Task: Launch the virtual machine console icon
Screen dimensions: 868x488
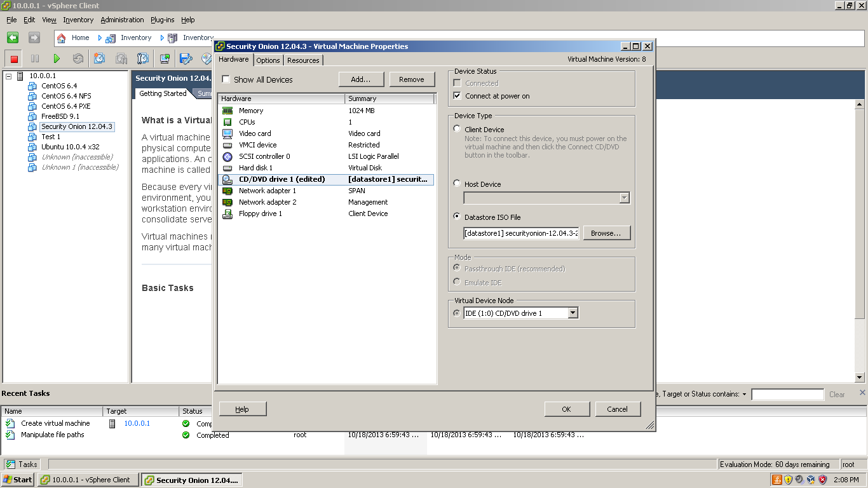Action: pos(164,58)
